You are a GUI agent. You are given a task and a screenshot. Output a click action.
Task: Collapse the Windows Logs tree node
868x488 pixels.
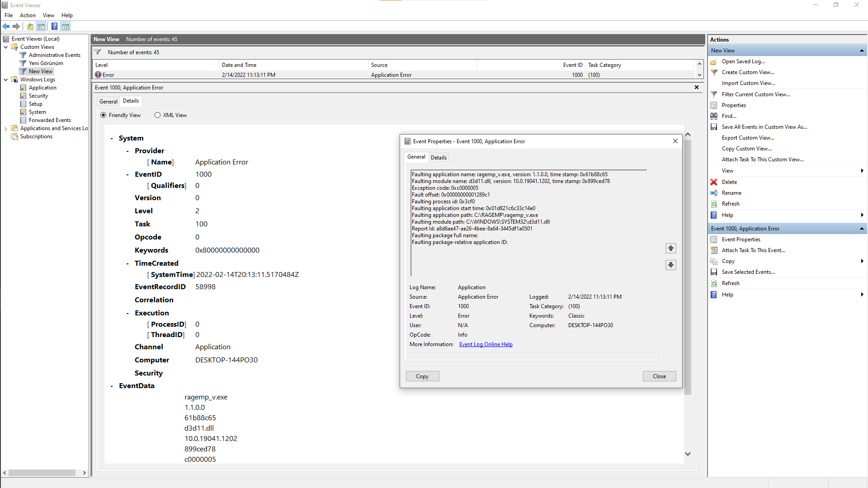5,80
